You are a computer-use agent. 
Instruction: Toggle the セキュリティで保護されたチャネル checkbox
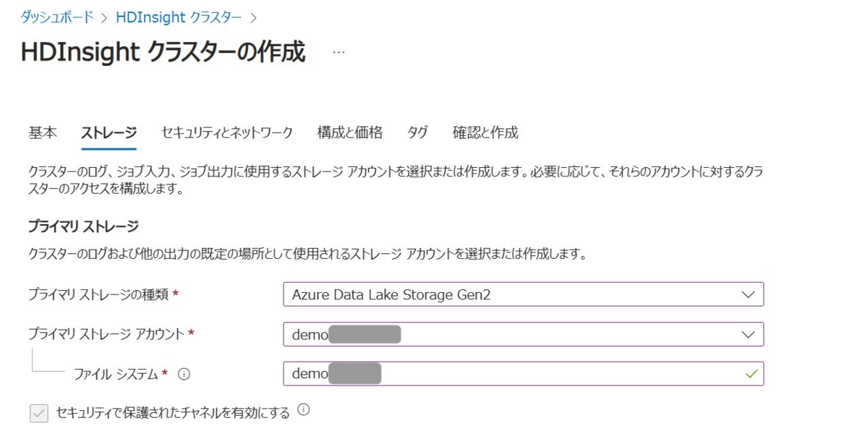pos(39,413)
